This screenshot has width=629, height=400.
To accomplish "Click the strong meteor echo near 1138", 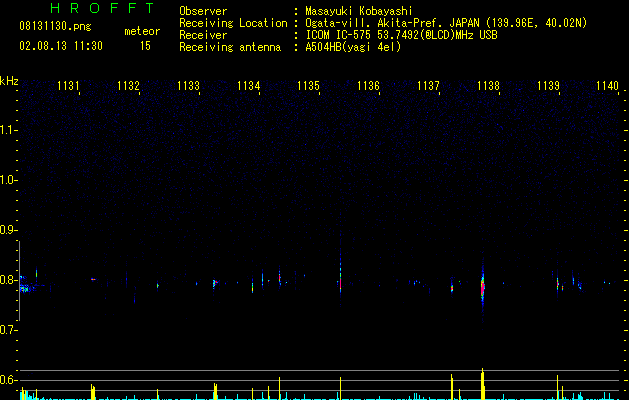I will click(483, 288).
